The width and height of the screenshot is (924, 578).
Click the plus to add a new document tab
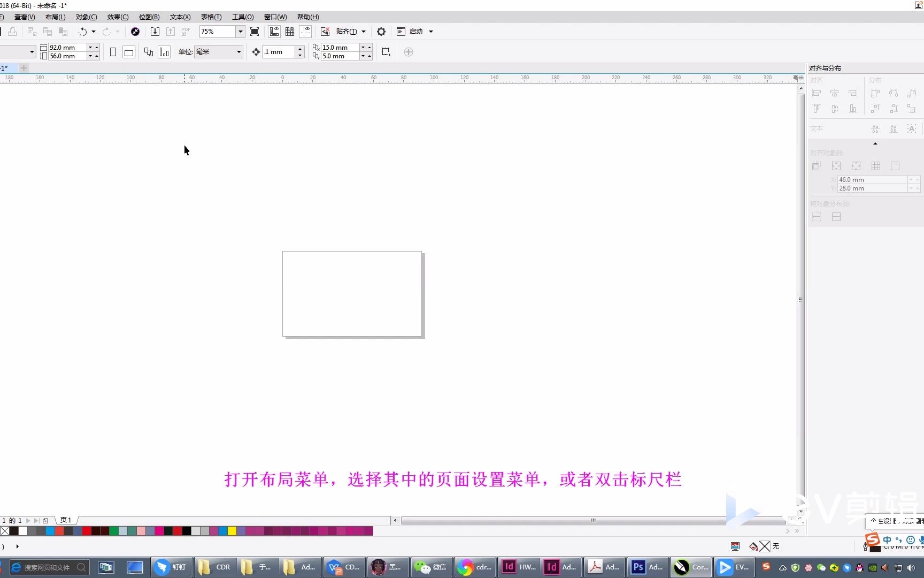(x=24, y=68)
